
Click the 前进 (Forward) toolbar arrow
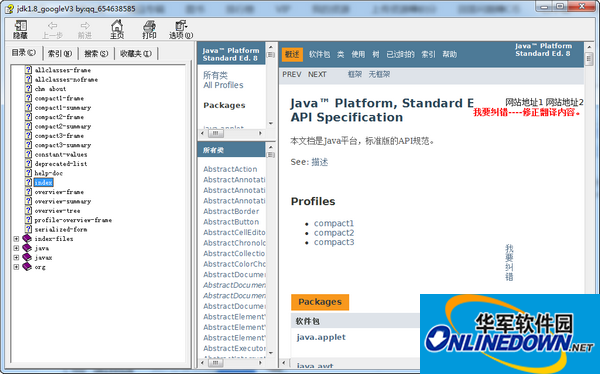[85, 29]
